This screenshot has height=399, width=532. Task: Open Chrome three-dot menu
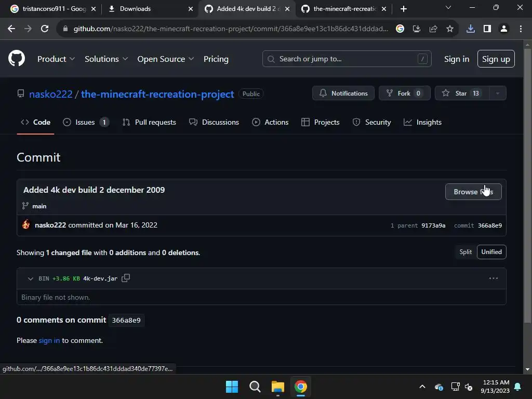(x=521, y=29)
